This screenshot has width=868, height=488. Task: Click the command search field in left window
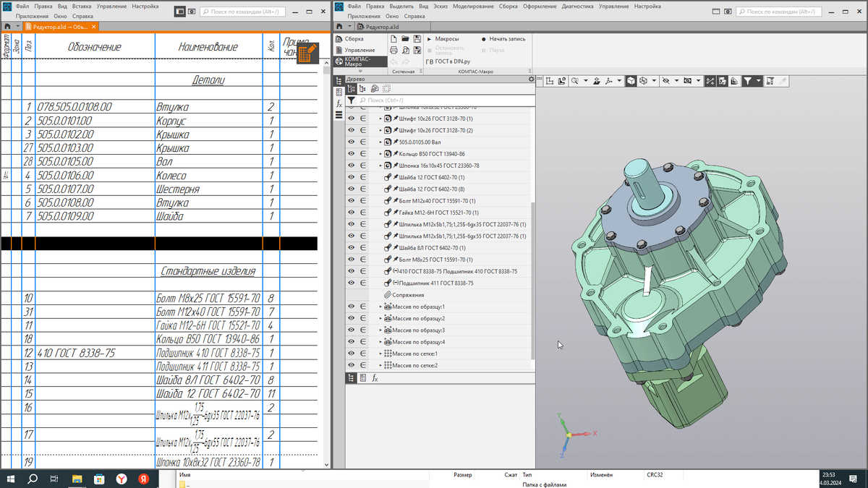click(x=242, y=12)
